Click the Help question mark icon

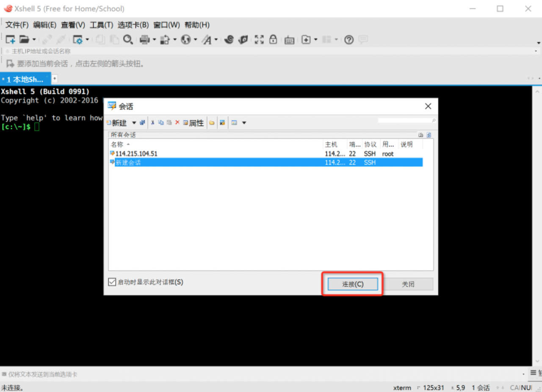pos(349,39)
